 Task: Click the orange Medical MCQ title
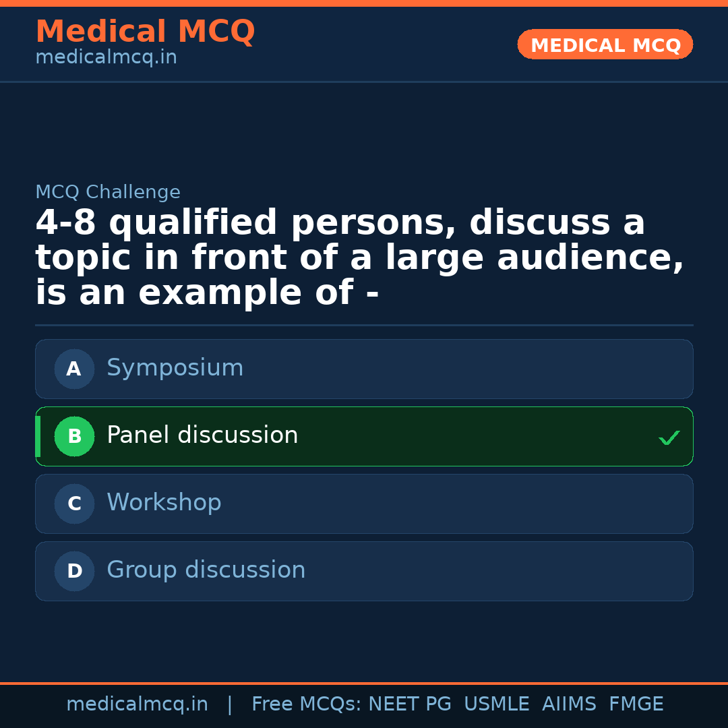[145, 32]
